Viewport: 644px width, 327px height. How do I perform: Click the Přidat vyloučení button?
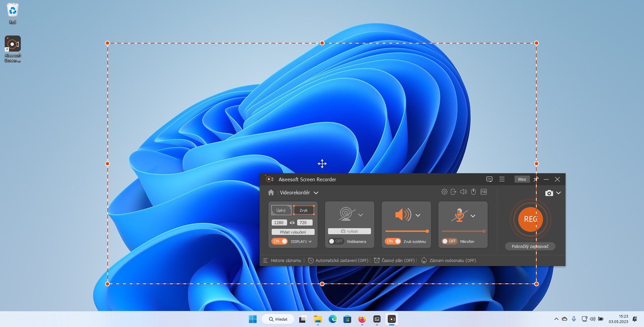pyautogui.click(x=293, y=232)
